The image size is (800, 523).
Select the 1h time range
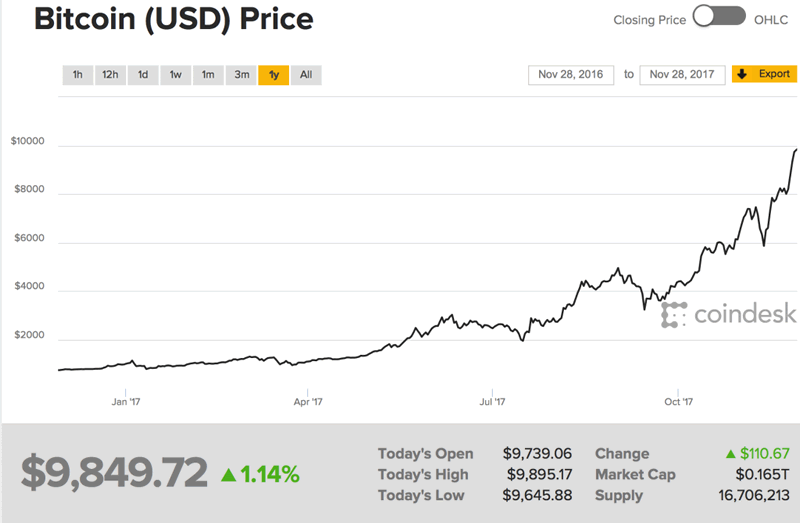coord(77,75)
